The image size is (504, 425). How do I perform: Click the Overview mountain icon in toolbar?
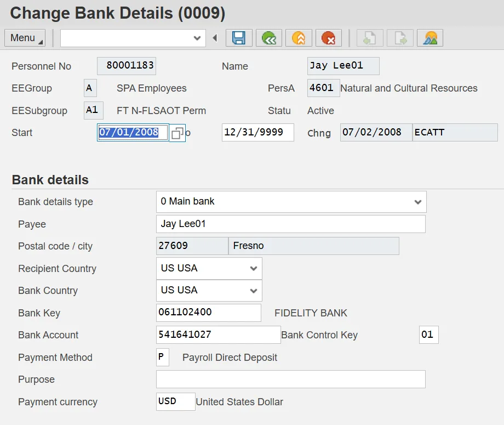click(430, 38)
